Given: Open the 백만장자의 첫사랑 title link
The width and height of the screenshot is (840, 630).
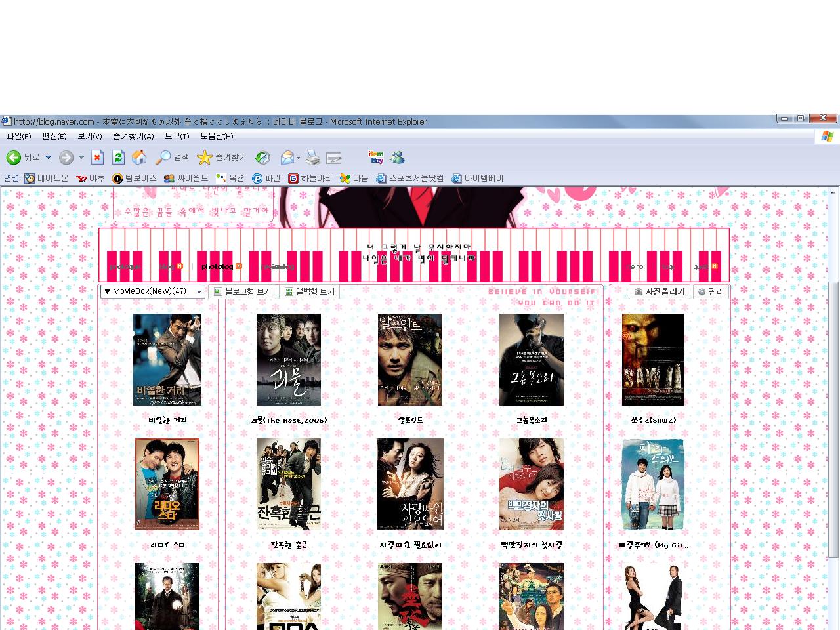Looking at the screenshot, I should (x=532, y=545).
